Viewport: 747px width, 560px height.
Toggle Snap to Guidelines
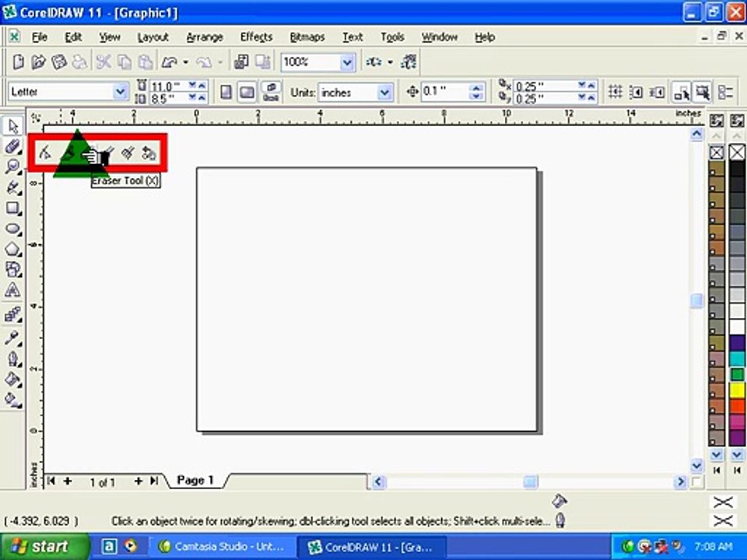[x=636, y=92]
